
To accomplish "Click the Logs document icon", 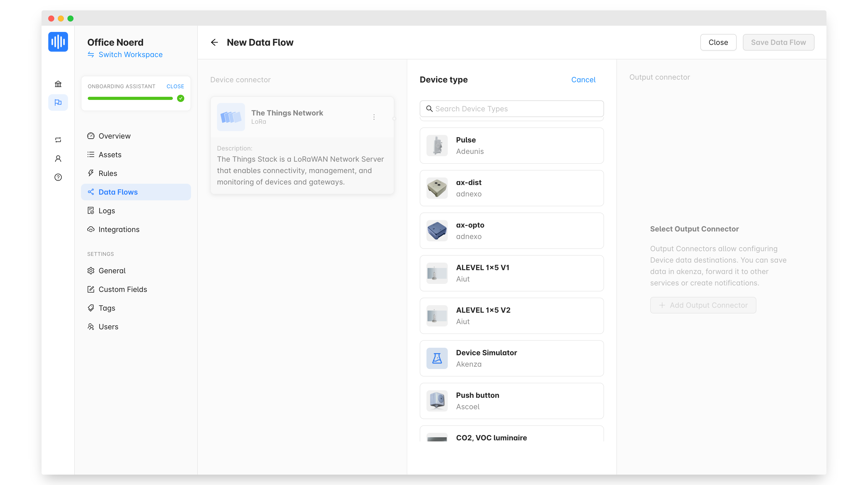I will (91, 210).
